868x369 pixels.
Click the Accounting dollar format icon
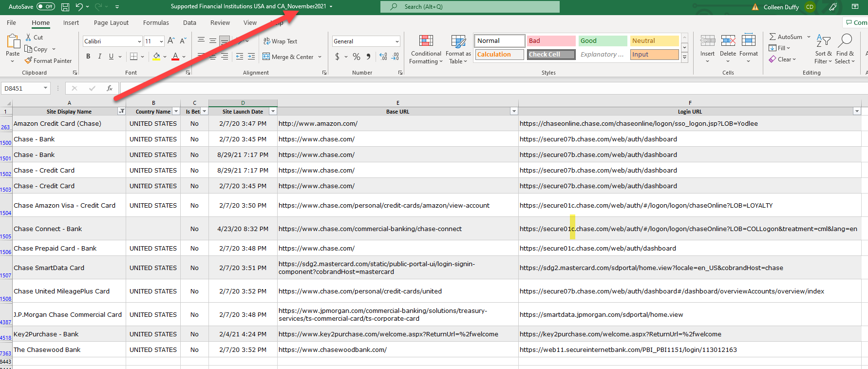(x=337, y=57)
